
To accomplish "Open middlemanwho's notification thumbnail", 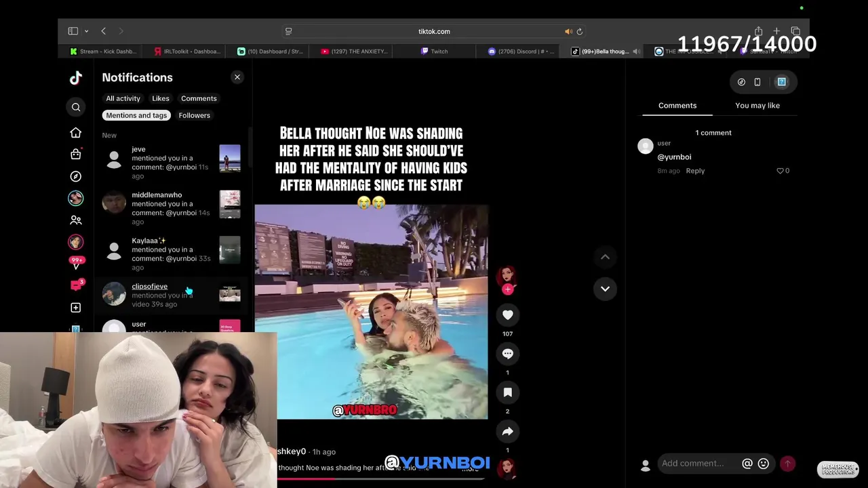I will (x=230, y=204).
